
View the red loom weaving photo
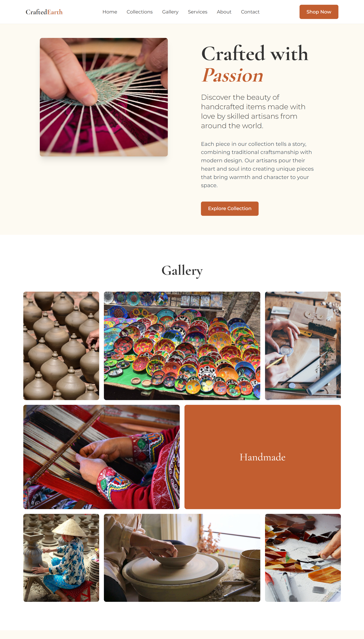pos(101,457)
